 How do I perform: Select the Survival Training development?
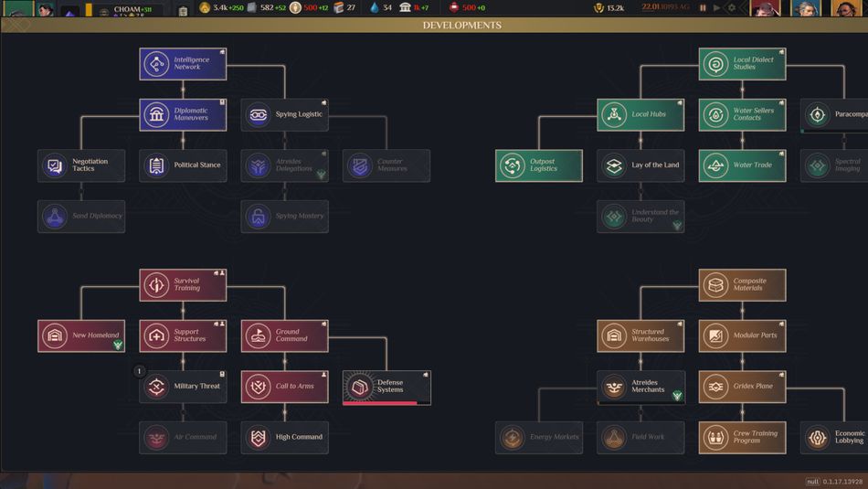(183, 284)
